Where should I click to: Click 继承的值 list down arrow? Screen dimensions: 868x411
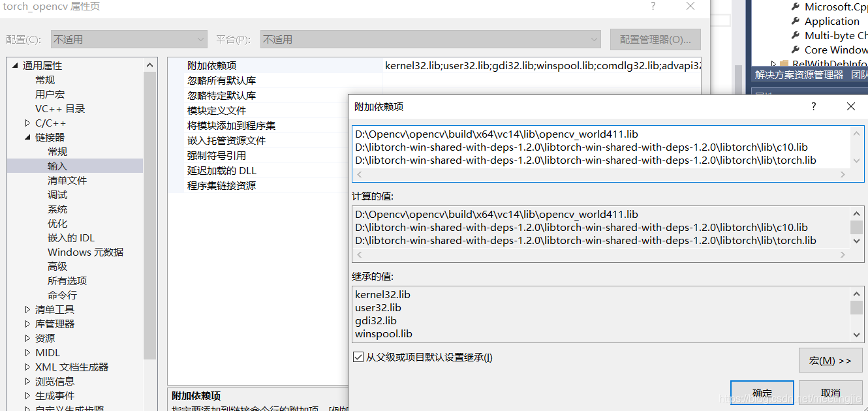click(857, 334)
